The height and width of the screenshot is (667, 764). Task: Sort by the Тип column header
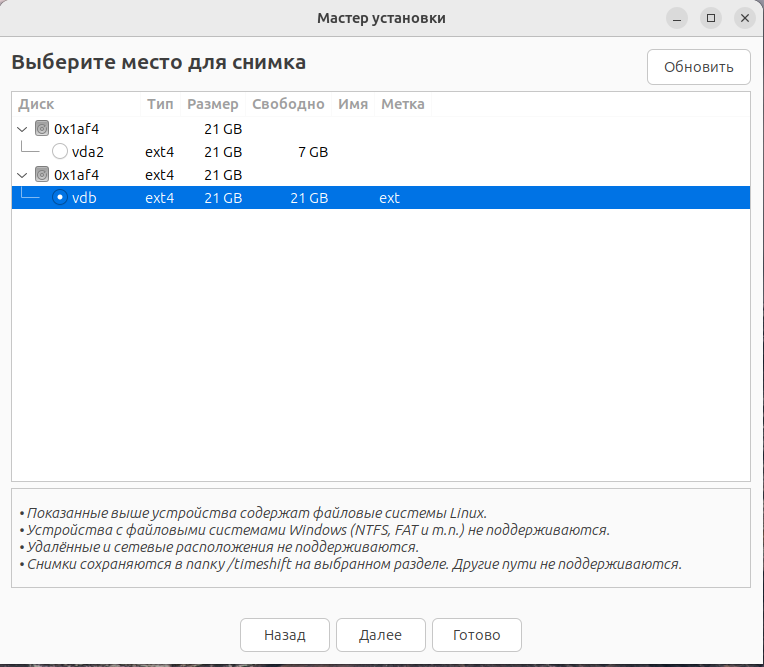[x=160, y=104]
